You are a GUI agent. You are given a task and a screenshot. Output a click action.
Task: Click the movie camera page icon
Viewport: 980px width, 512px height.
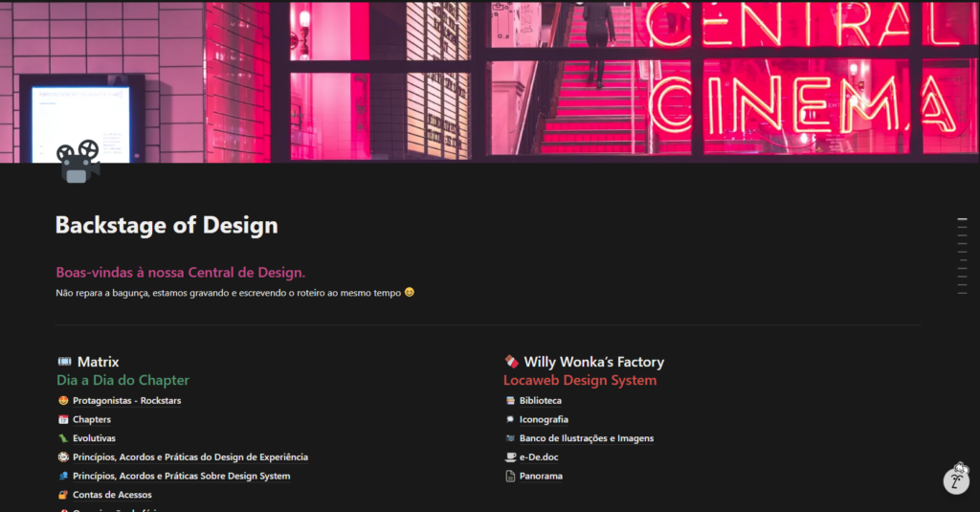[79, 162]
